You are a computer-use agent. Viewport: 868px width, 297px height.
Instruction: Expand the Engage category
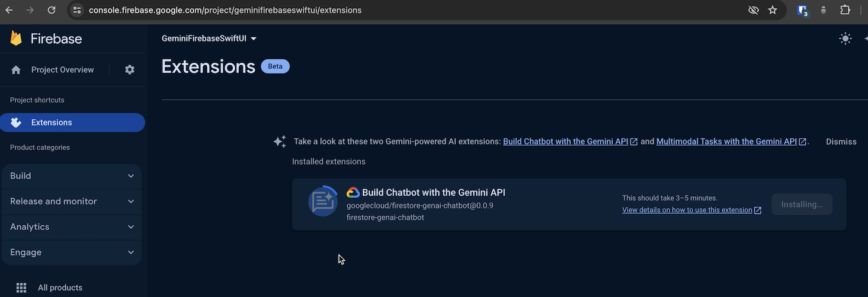(x=71, y=253)
